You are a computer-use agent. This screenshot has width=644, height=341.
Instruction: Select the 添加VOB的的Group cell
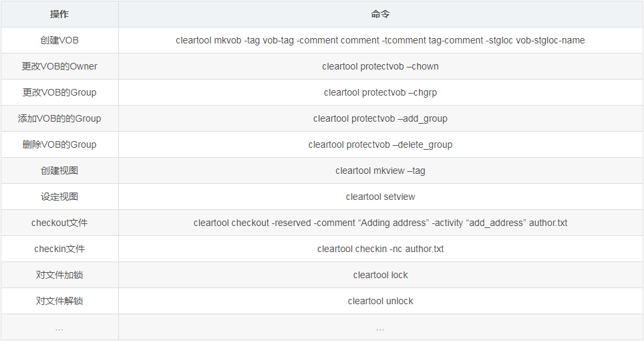coord(59,118)
